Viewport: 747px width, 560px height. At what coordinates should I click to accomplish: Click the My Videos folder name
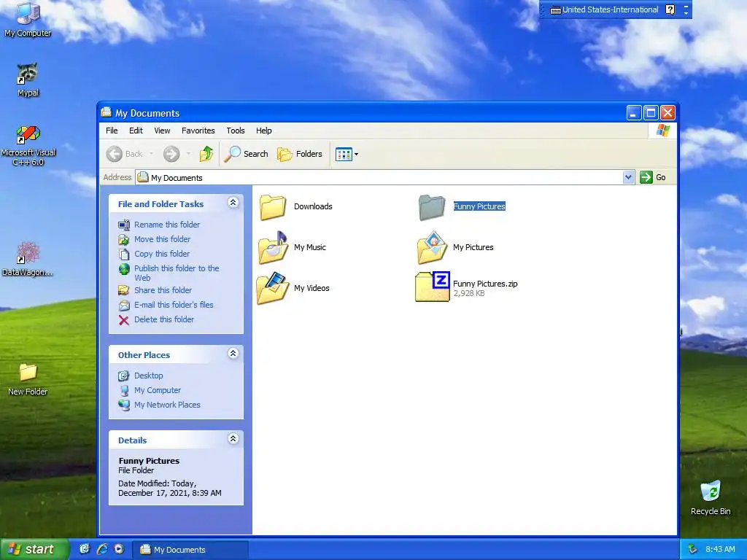tap(311, 288)
